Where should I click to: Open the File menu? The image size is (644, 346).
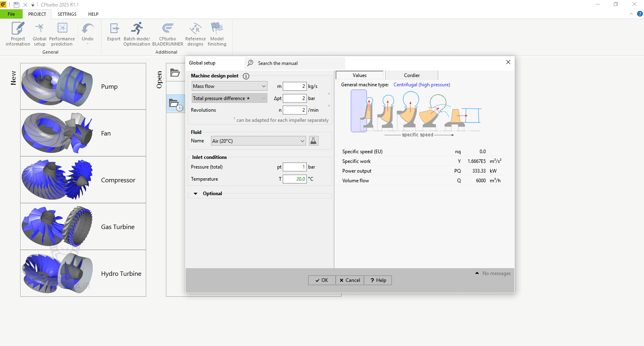pyautogui.click(x=11, y=14)
